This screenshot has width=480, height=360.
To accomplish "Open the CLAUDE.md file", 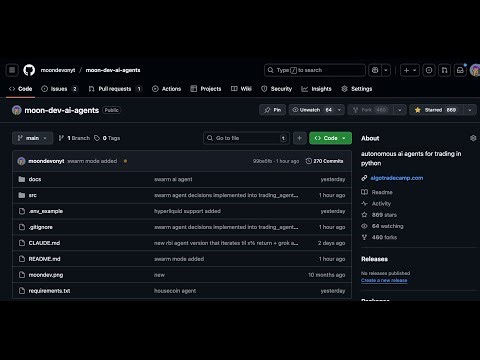I will [x=44, y=243].
